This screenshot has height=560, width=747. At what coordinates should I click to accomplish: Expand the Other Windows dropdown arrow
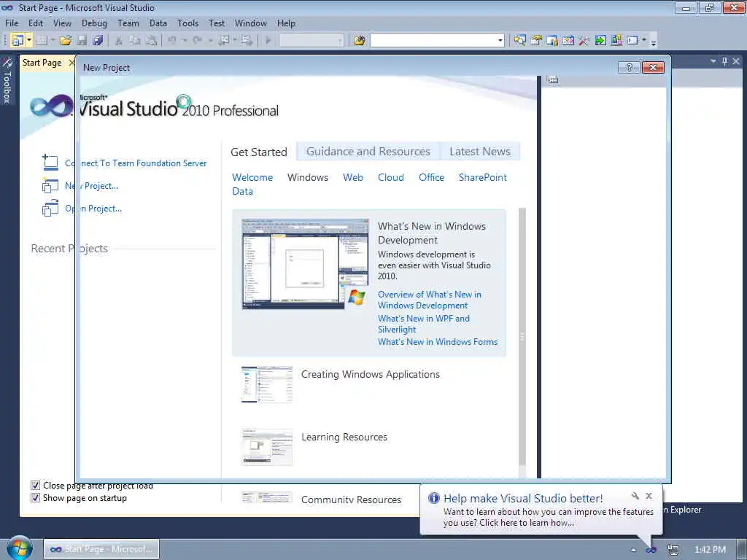click(644, 41)
